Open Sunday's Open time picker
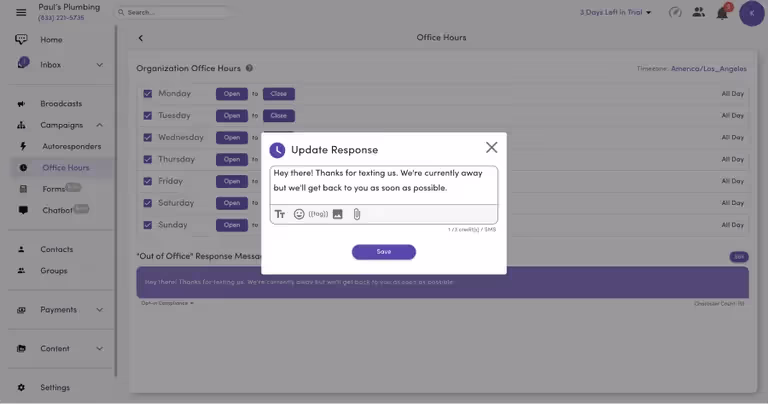The width and height of the screenshot is (768, 404). [232, 225]
